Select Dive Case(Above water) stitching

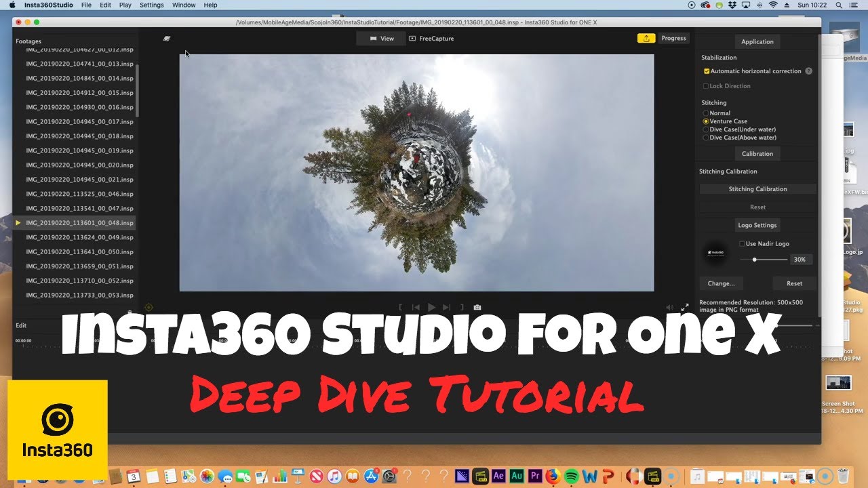tap(706, 138)
